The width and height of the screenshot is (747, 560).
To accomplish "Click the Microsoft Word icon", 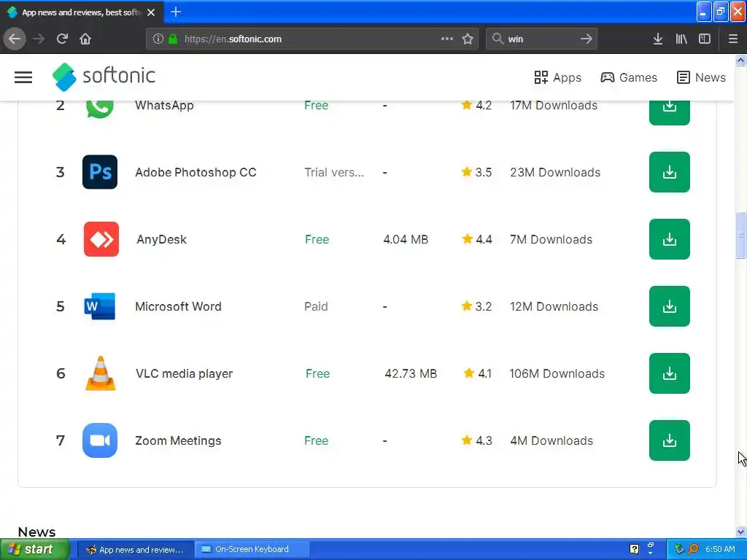I will pos(99,306).
